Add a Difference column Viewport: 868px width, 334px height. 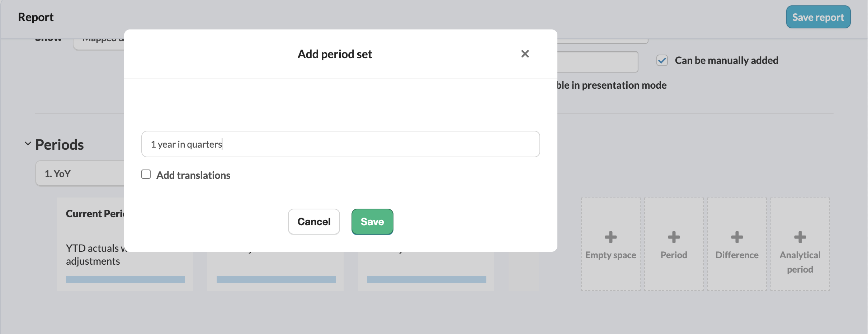pyautogui.click(x=737, y=244)
